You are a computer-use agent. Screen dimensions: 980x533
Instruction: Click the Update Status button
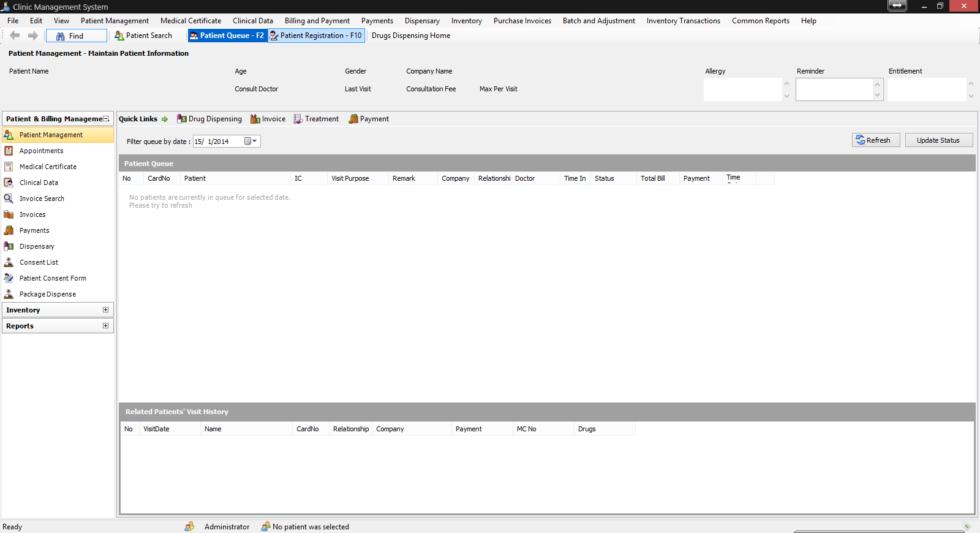click(939, 140)
